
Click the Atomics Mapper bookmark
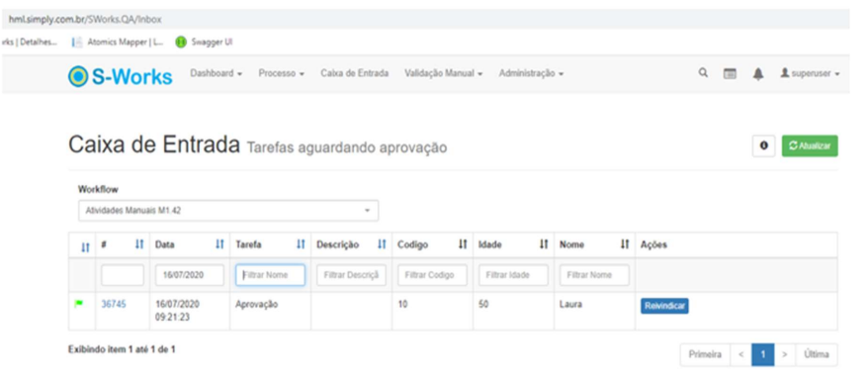[x=118, y=43]
